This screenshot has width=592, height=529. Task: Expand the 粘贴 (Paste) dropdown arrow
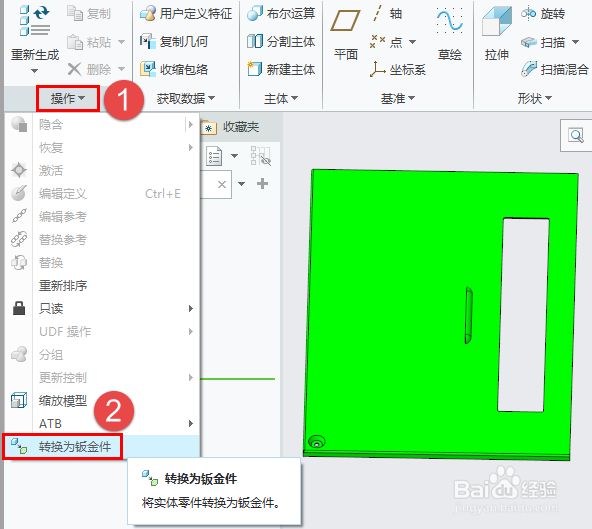[122, 42]
